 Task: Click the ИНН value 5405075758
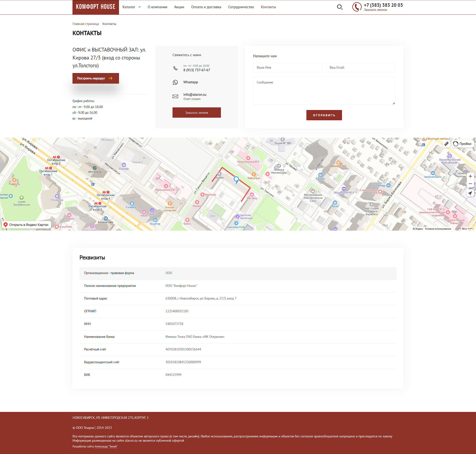tap(174, 324)
